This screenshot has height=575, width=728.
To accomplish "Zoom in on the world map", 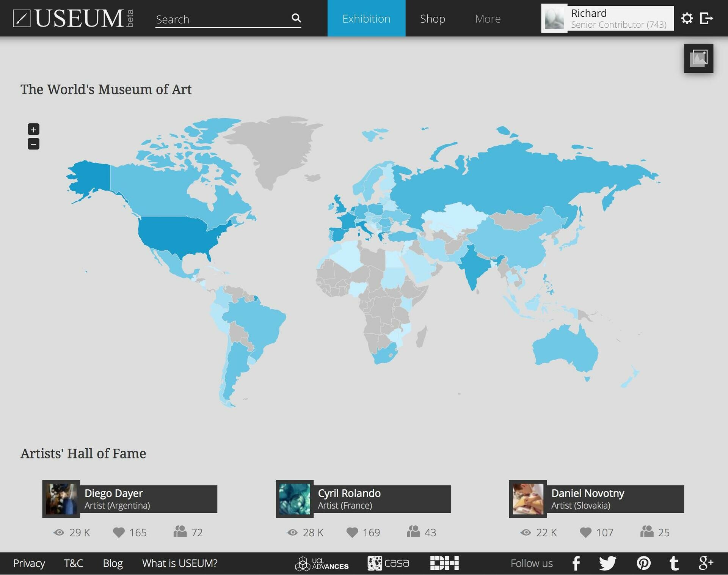I will [33, 129].
